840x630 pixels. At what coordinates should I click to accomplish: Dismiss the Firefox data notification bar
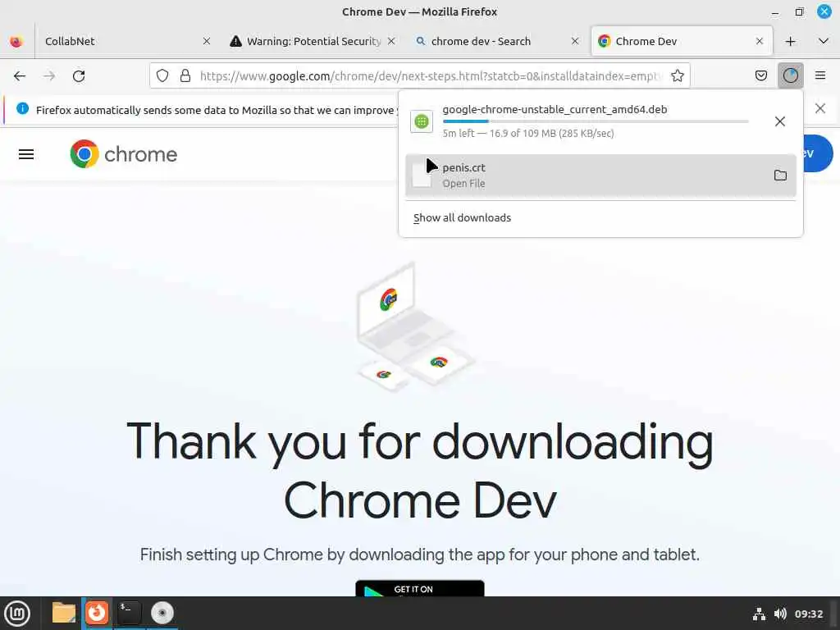pos(819,109)
